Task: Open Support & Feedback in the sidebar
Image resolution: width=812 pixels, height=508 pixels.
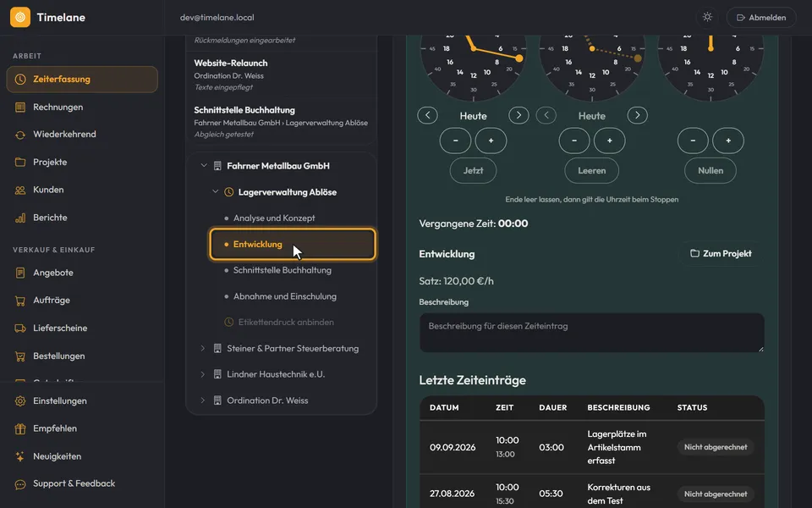Action: coord(82,483)
